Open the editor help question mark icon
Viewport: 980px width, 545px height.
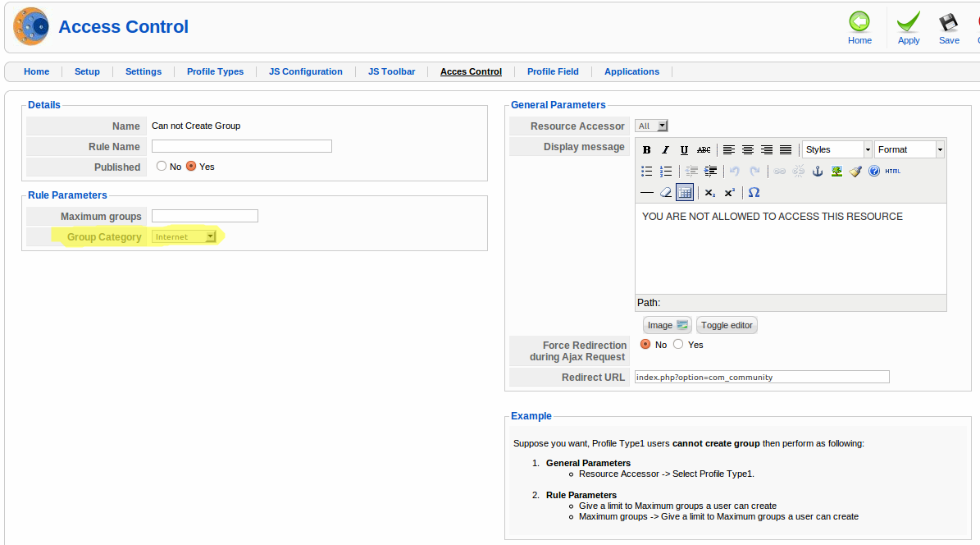click(x=874, y=172)
